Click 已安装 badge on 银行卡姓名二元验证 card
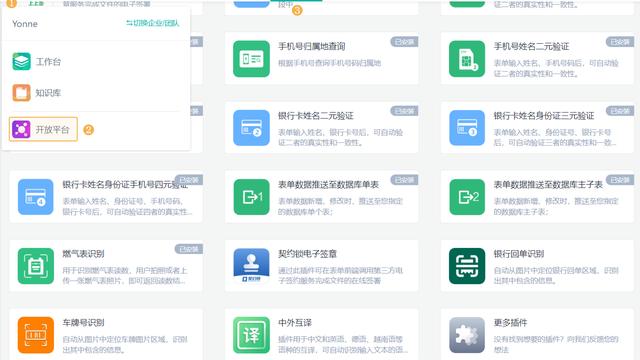This screenshot has height=360, width=640. coord(404,111)
